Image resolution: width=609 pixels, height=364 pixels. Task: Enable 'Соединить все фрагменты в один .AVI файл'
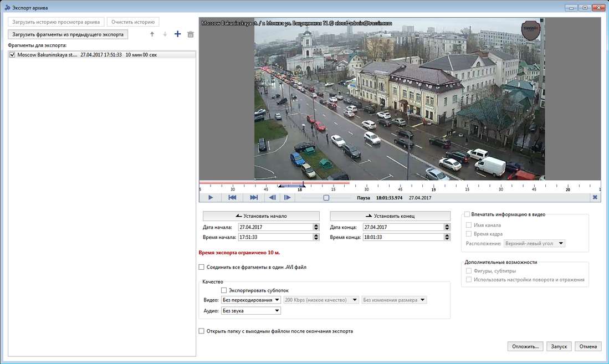click(x=202, y=267)
